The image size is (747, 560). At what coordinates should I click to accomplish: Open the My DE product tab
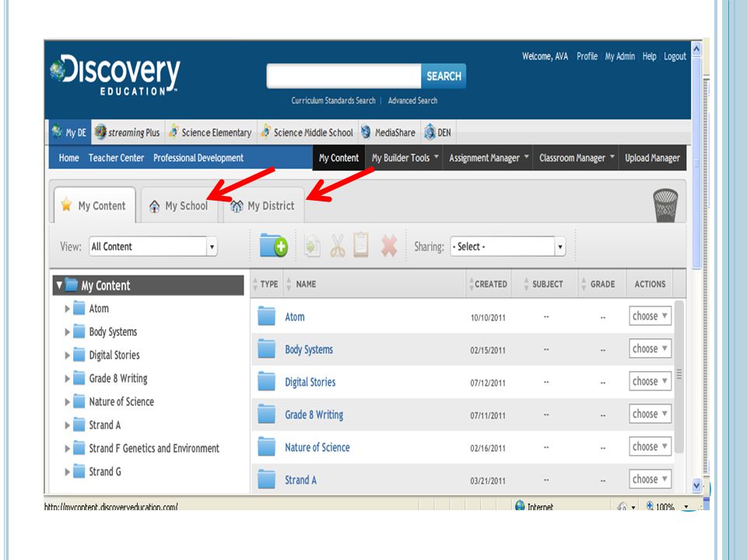point(70,132)
